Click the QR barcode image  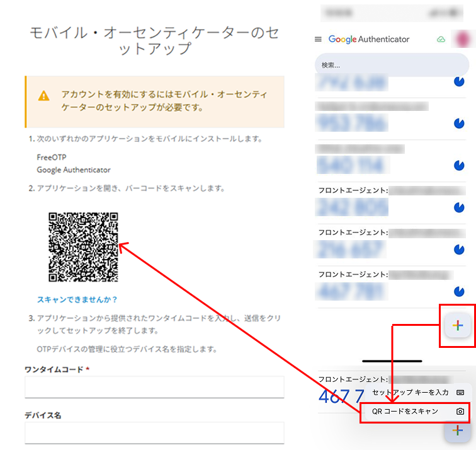coord(83,247)
